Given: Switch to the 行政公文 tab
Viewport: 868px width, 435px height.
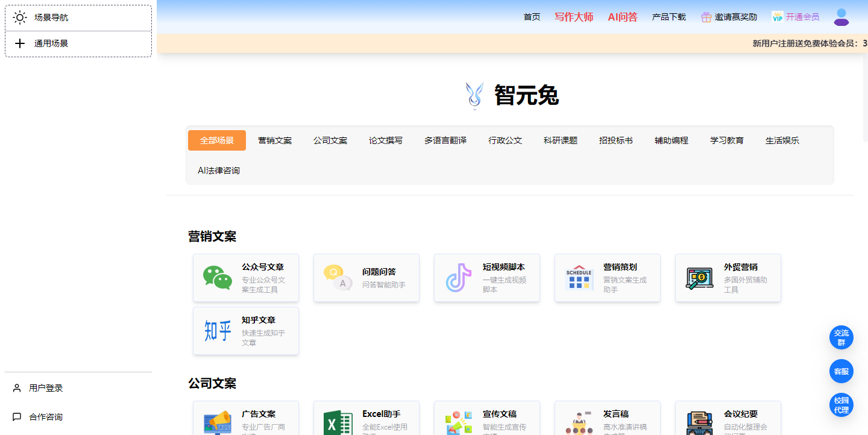Looking at the screenshot, I should [x=505, y=140].
